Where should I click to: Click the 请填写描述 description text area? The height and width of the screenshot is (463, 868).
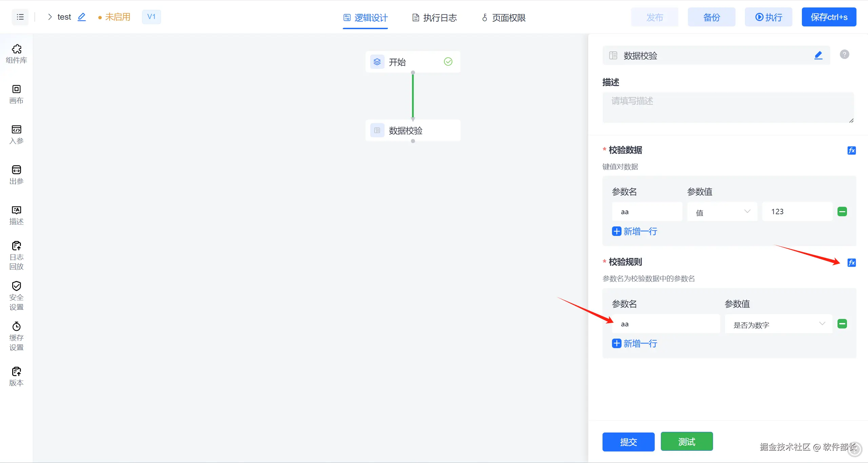tap(728, 107)
